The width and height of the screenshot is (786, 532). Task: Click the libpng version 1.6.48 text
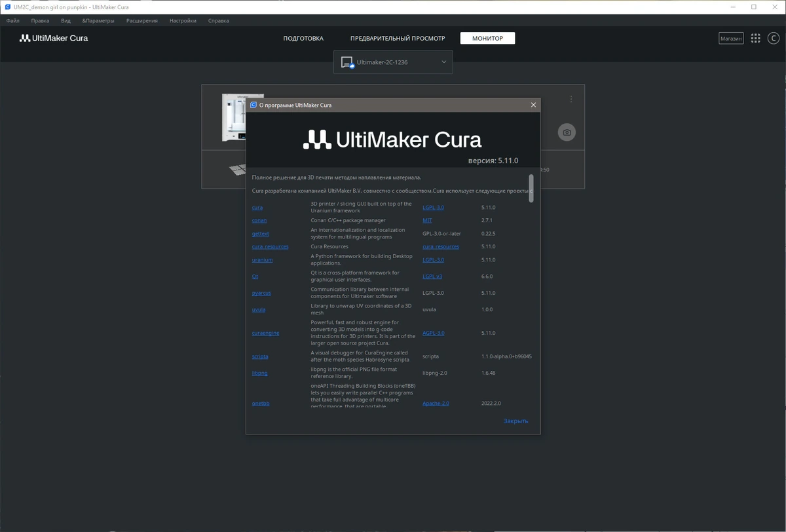click(489, 373)
